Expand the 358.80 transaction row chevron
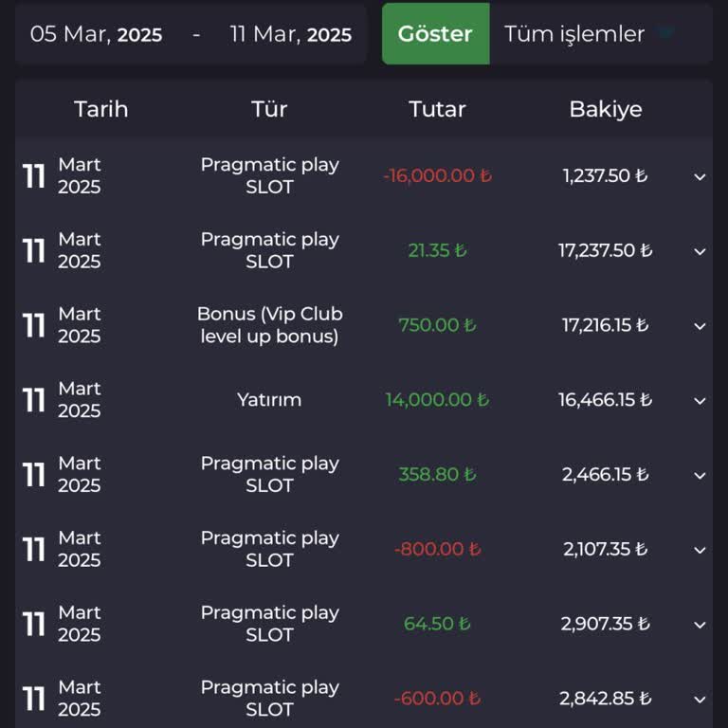 [x=700, y=475]
